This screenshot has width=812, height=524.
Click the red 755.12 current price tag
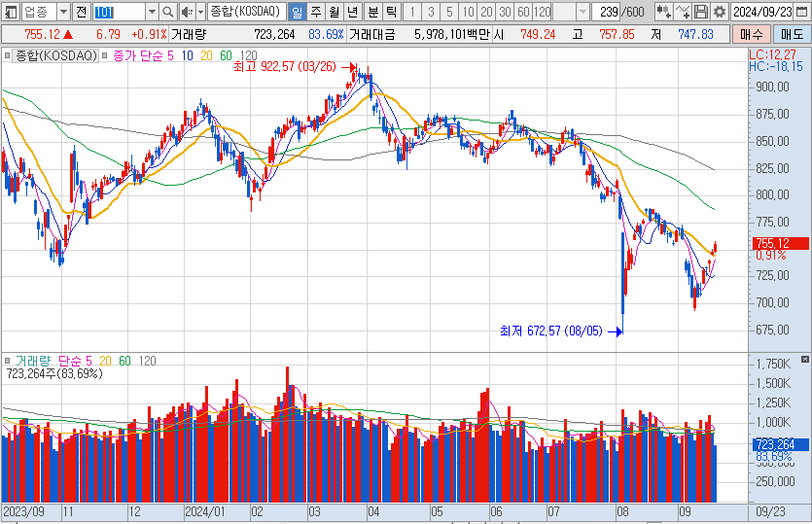tap(780, 243)
